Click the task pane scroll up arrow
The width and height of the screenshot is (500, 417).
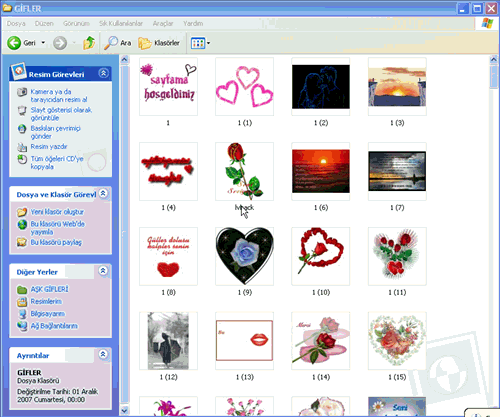tap(124, 60)
